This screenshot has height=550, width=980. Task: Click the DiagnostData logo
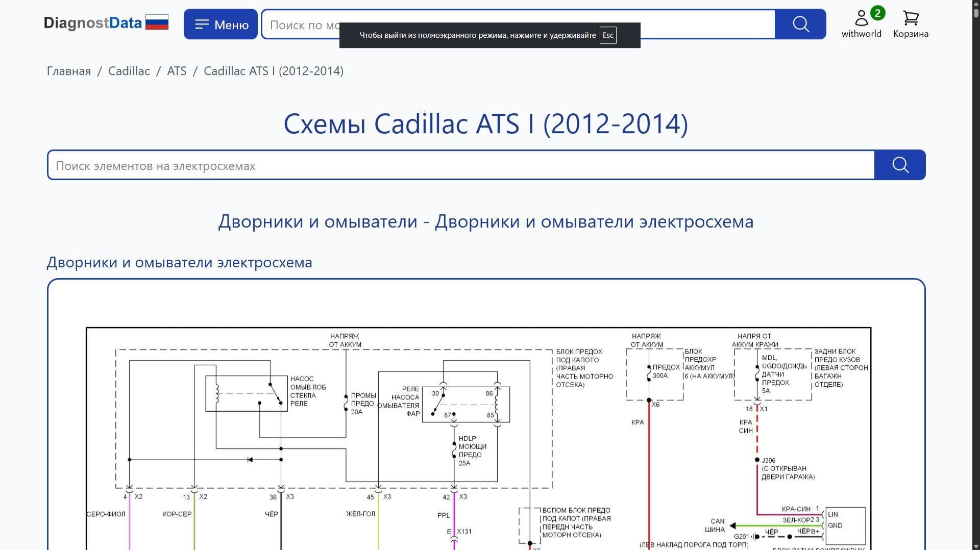pyautogui.click(x=93, y=22)
